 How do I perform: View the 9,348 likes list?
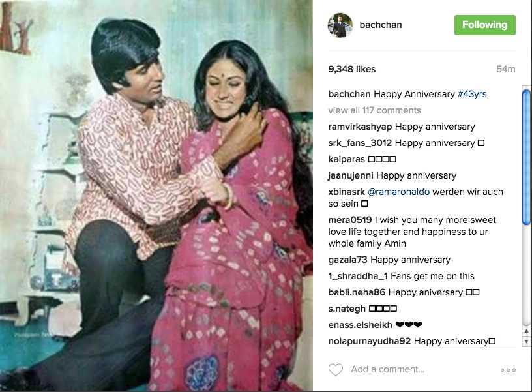pyautogui.click(x=352, y=69)
